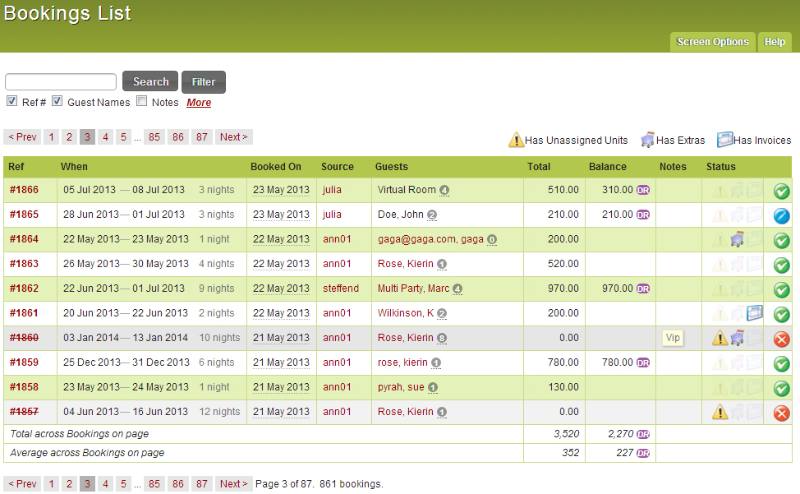Click the Has Invoices legend icon
800x494 pixels.
coord(724,139)
